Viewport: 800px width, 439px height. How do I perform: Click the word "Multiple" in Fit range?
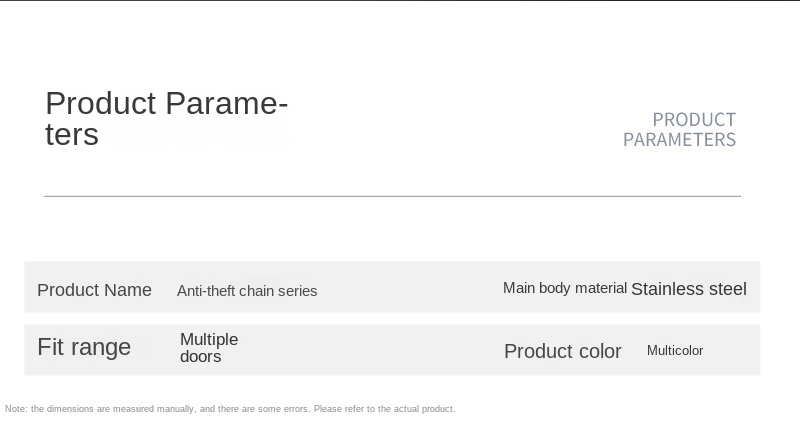point(209,339)
